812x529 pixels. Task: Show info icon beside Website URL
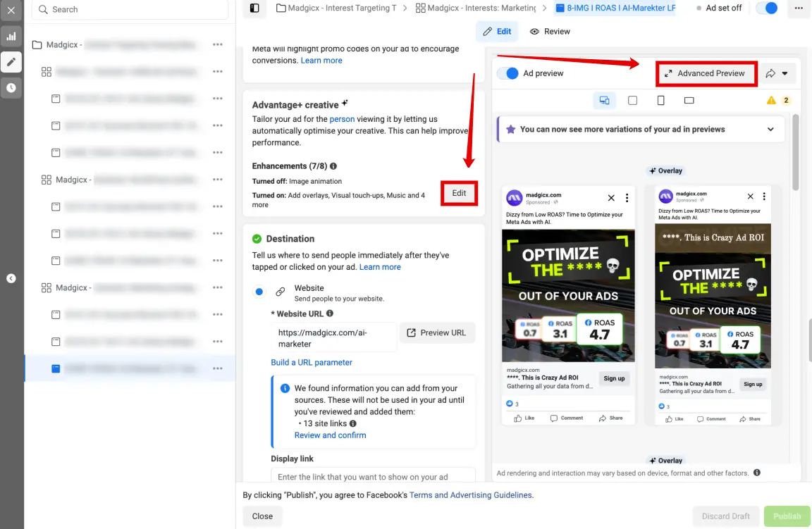tap(330, 313)
